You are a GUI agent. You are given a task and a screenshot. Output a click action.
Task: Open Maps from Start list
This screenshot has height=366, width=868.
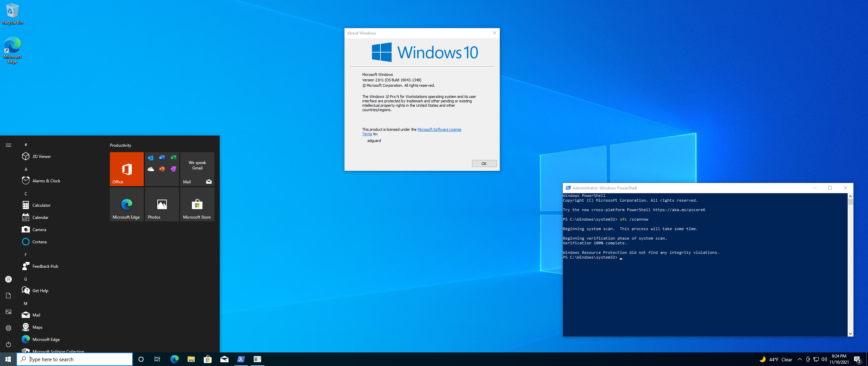pyautogui.click(x=61, y=327)
